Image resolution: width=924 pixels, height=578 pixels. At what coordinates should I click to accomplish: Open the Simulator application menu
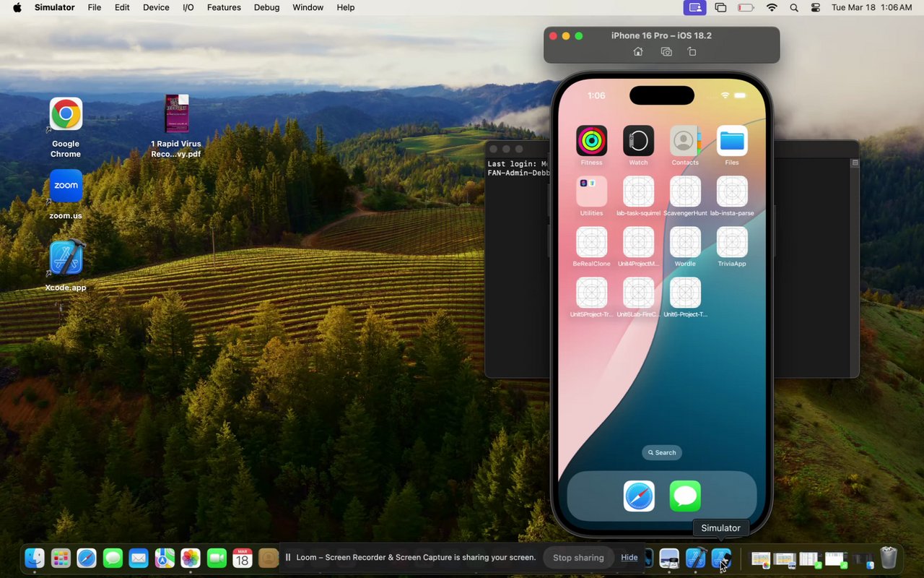(55, 7)
